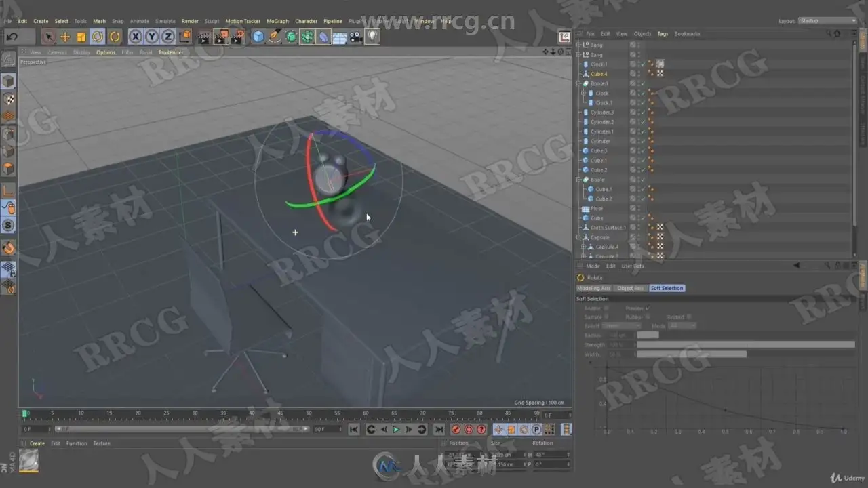The image size is (868, 488).
Task: Expand the Capsule.4 tree node
Action: point(583,247)
